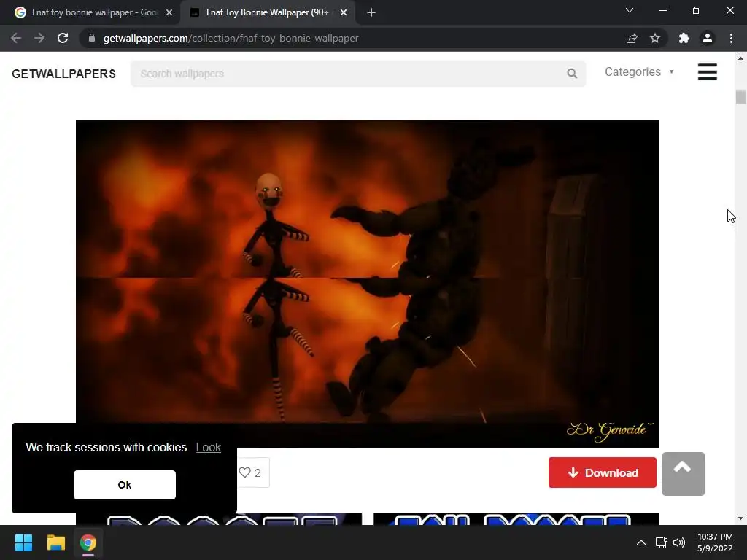Viewport: 747px width, 560px height.
Task: Open the blue-lettered wallpaper thumbnail lower right
Action: click(x=516, y=519)
